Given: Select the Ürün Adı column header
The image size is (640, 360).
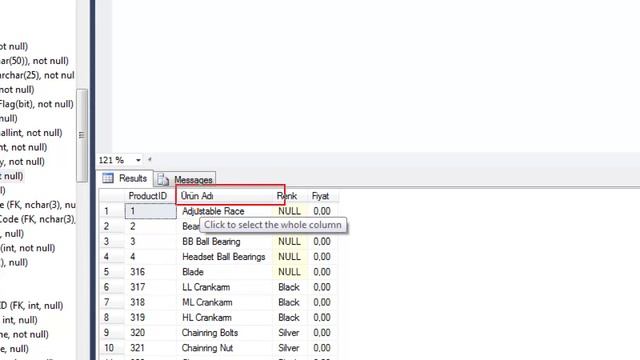Looking at the screenshot, I should (224, 196).
